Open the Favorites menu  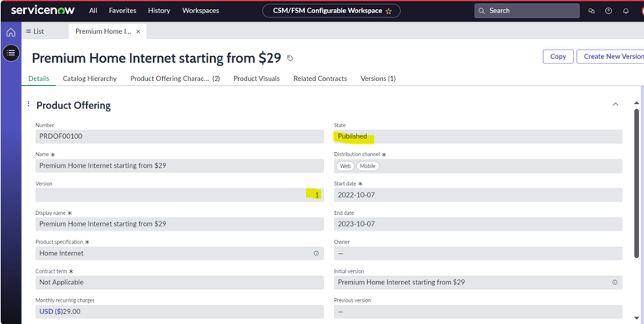point(122,11)
